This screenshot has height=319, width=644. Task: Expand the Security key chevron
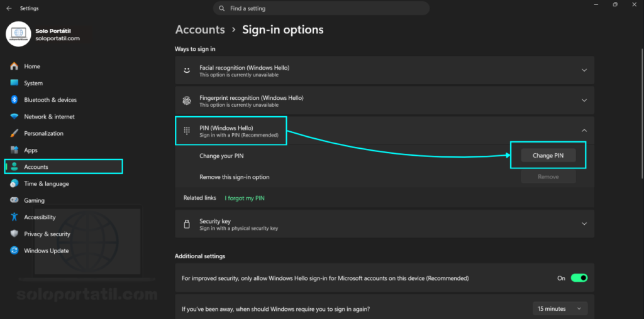[584, 224]
